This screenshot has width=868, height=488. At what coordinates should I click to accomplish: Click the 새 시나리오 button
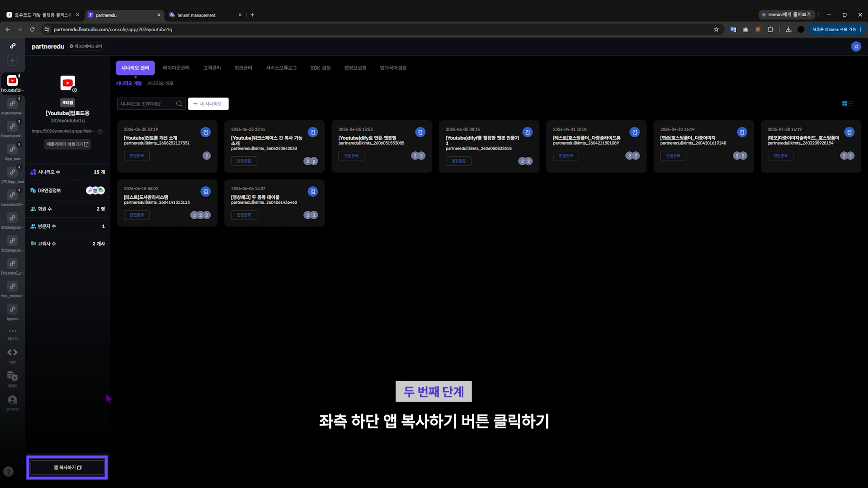click(208, 104)
